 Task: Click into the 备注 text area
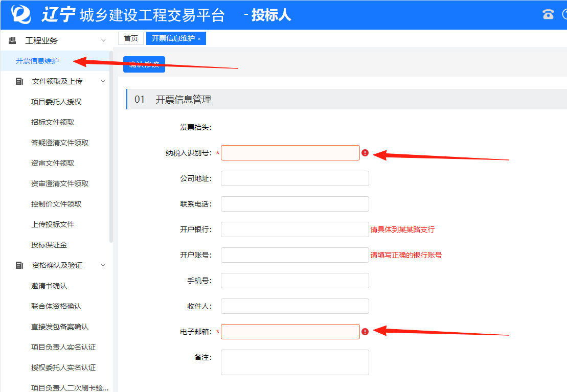pos(294,362)
